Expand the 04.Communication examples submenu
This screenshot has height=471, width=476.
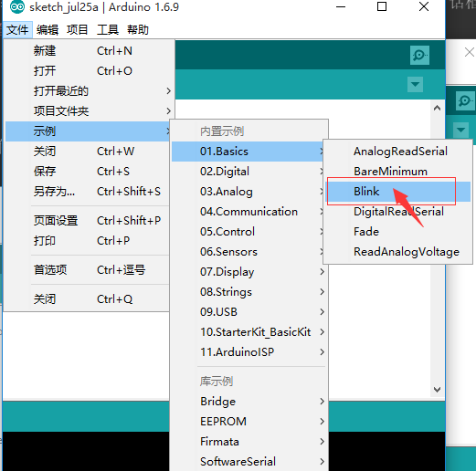(x=248, y=212)
